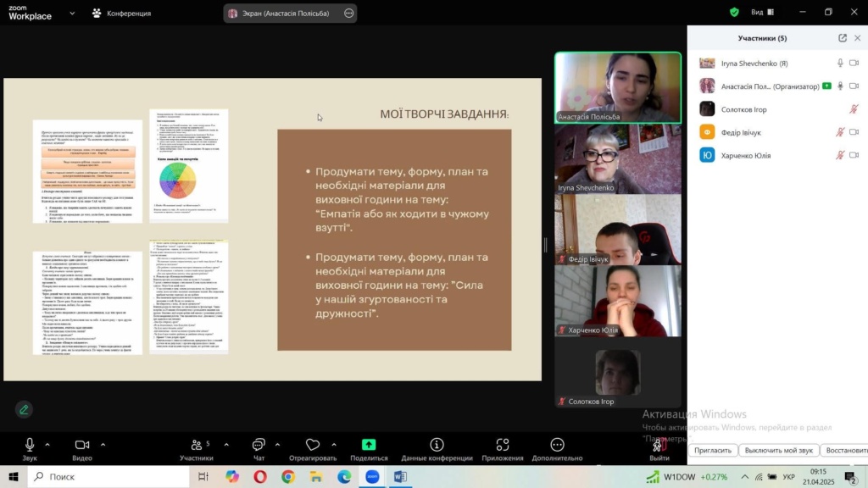Open Отреагировать reactions

click(x=313, y=449)
